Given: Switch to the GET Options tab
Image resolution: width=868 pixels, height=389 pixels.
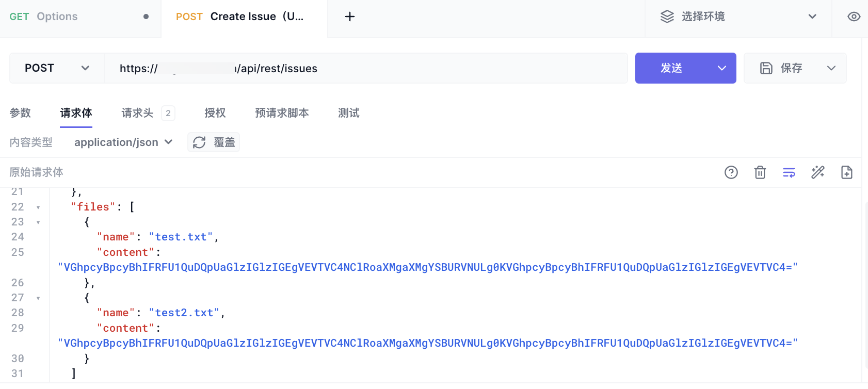Looking at the screenshot, I should (81, 19).
